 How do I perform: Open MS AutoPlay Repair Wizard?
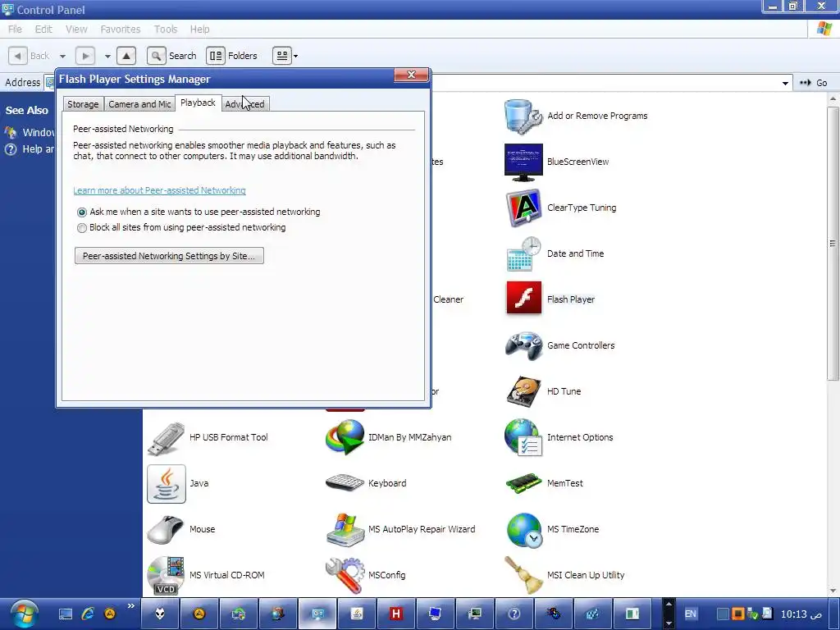(400, 529)
